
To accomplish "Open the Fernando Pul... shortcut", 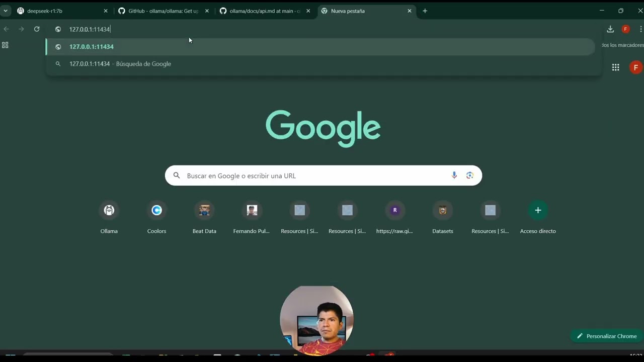I will [252, 217].
